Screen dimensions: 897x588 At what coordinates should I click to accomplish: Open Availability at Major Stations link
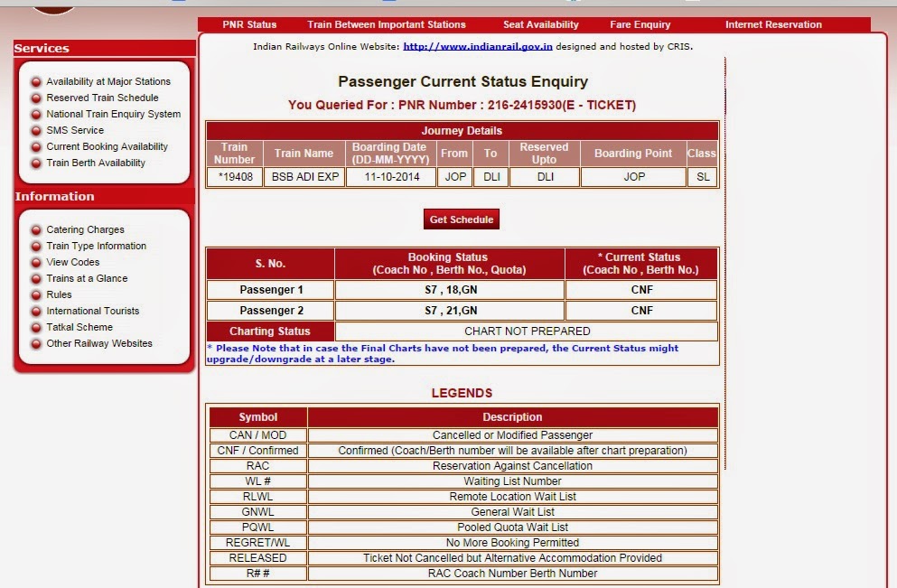(x=108, y=81)
